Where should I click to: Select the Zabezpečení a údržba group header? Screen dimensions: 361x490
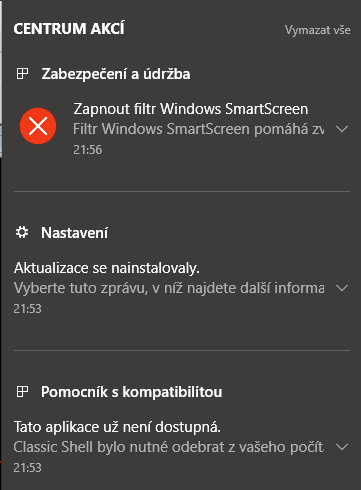(116, 74)
